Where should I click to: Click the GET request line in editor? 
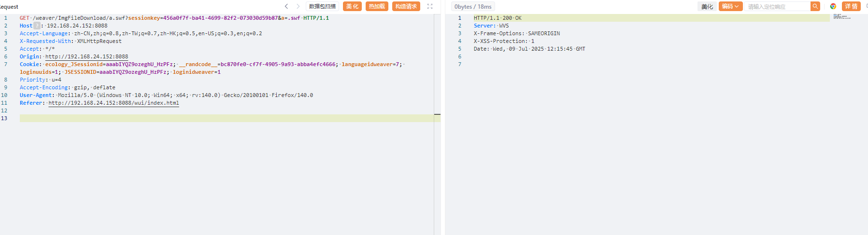tap(174, 18)
